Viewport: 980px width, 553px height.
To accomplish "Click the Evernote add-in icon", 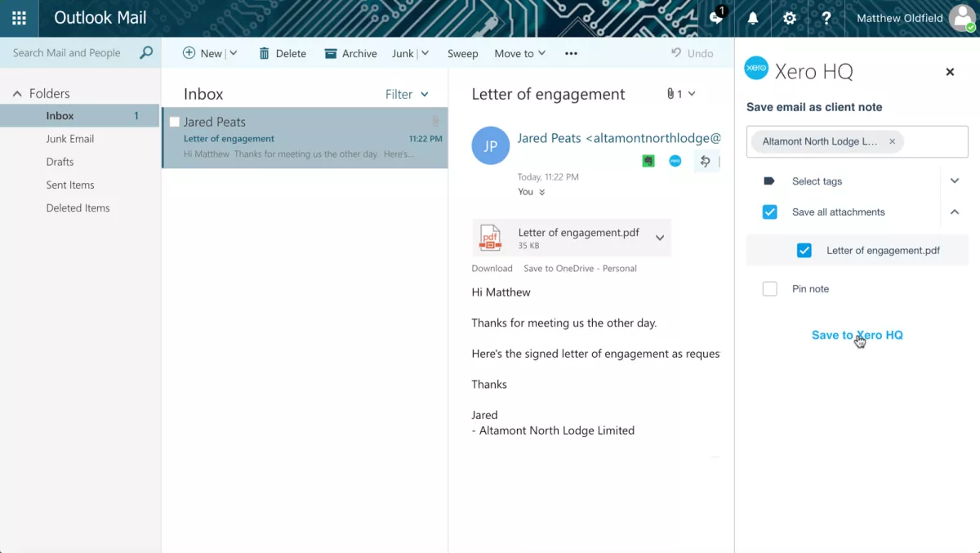I will click(648, 161).
